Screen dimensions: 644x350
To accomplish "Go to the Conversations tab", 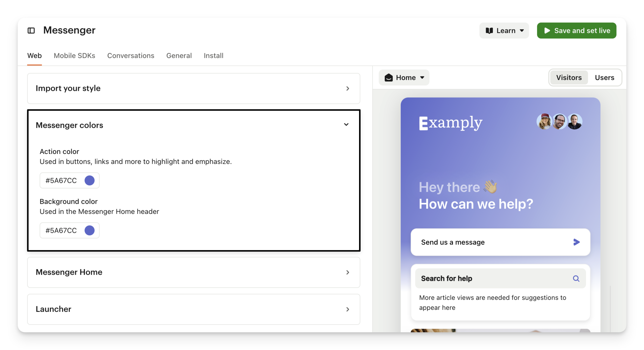I will click(131, 55).
